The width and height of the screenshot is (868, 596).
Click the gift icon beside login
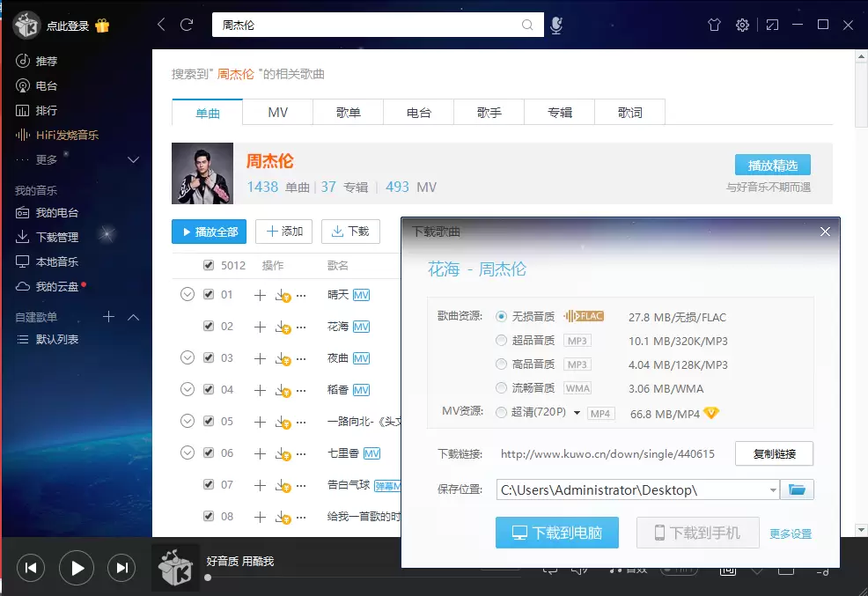point(102,26)
